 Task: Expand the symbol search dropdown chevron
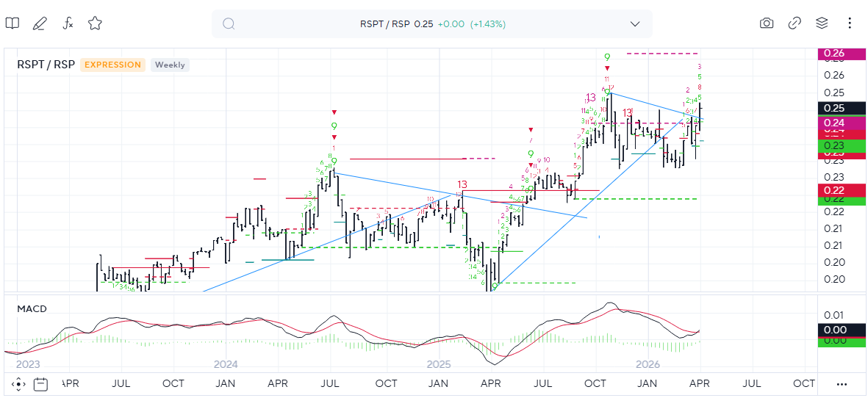[x=635, y=24]
